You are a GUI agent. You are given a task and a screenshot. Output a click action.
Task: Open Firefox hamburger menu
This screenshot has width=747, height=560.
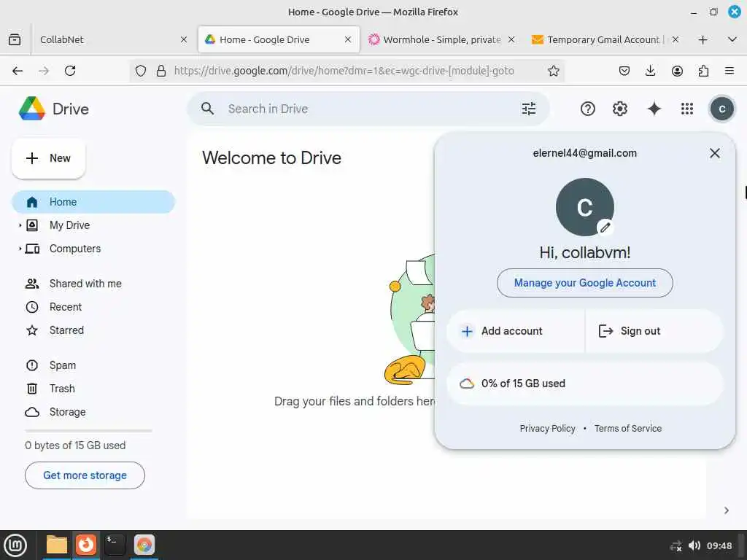tap(729, 71)
